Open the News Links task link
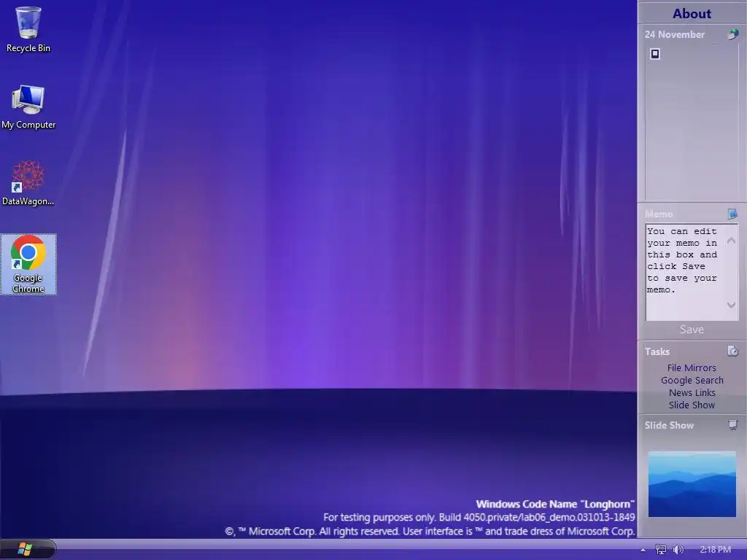 (x=692, y=392)
